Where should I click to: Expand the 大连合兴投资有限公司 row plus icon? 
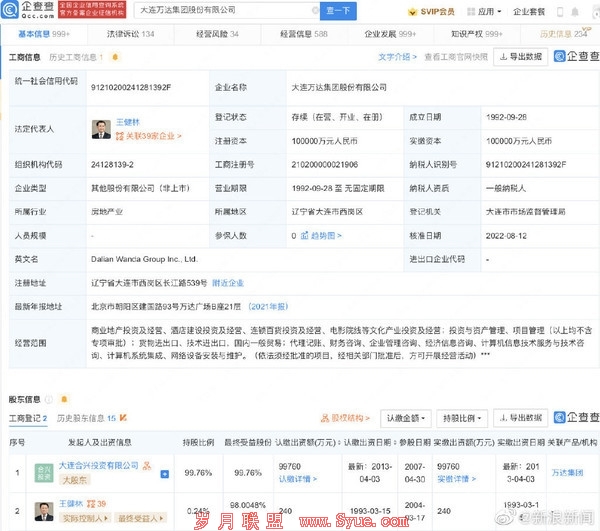tap(165, 474)
